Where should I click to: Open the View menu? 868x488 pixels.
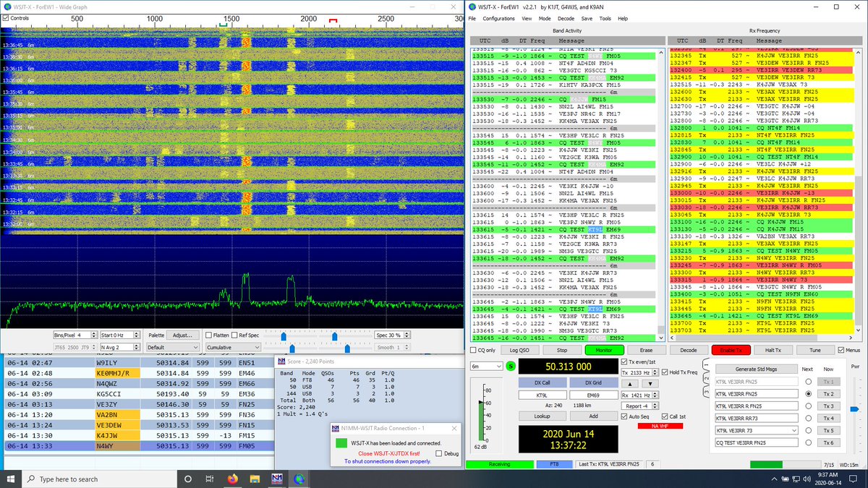pos(527,18)
